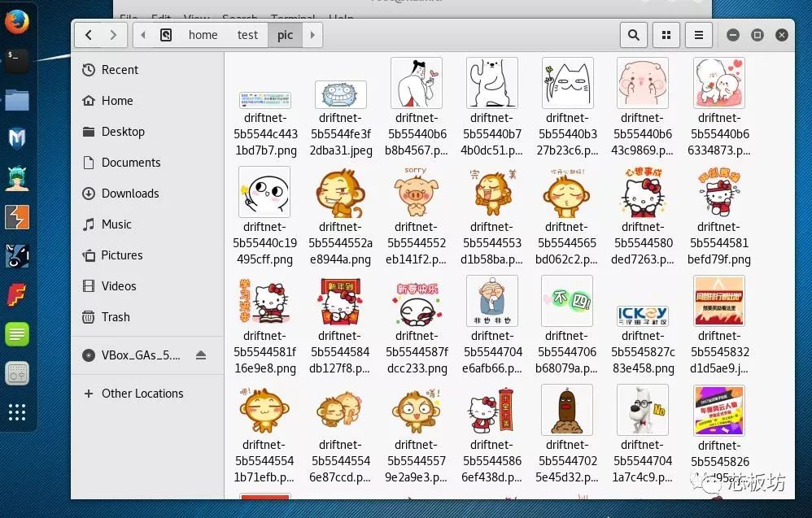Select file name ending "b8b4567.p..."
Viewport: 812px width, 518px height.
(417, 134)
